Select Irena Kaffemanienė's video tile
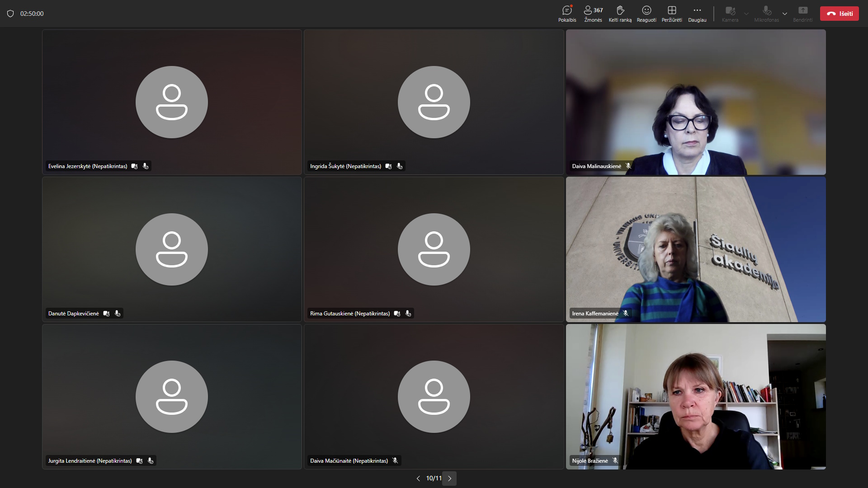This screenshot has height=488, width=868. 695,249
